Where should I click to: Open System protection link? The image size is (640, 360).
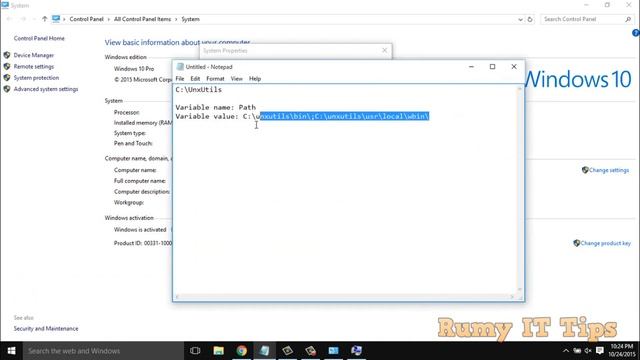point(36,78)
